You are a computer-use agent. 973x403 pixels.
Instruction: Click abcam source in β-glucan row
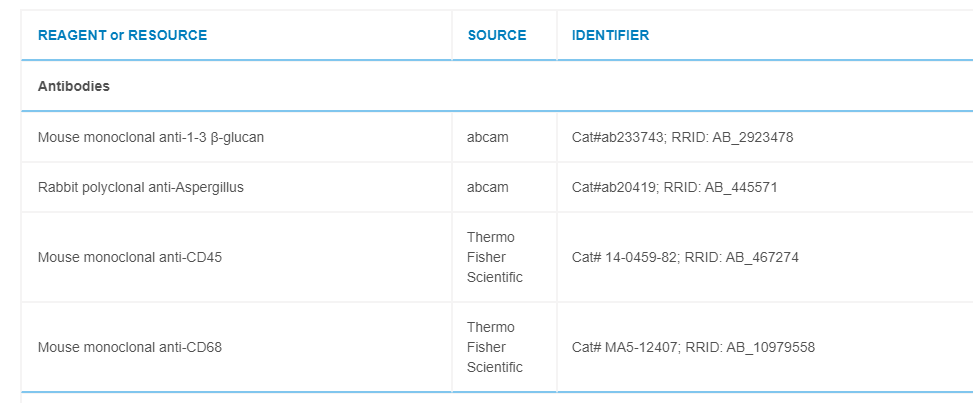(x=487, y=137)
